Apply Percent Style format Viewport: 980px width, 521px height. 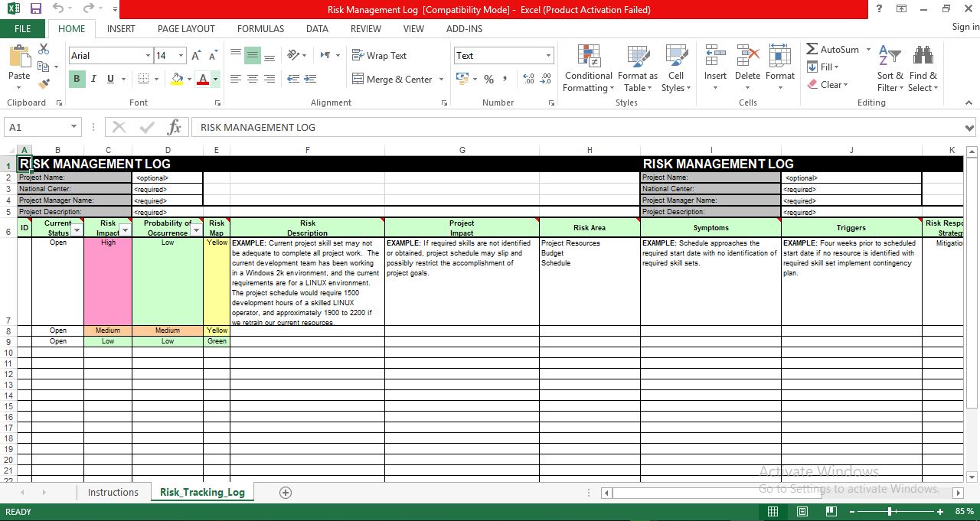(488, 79)
